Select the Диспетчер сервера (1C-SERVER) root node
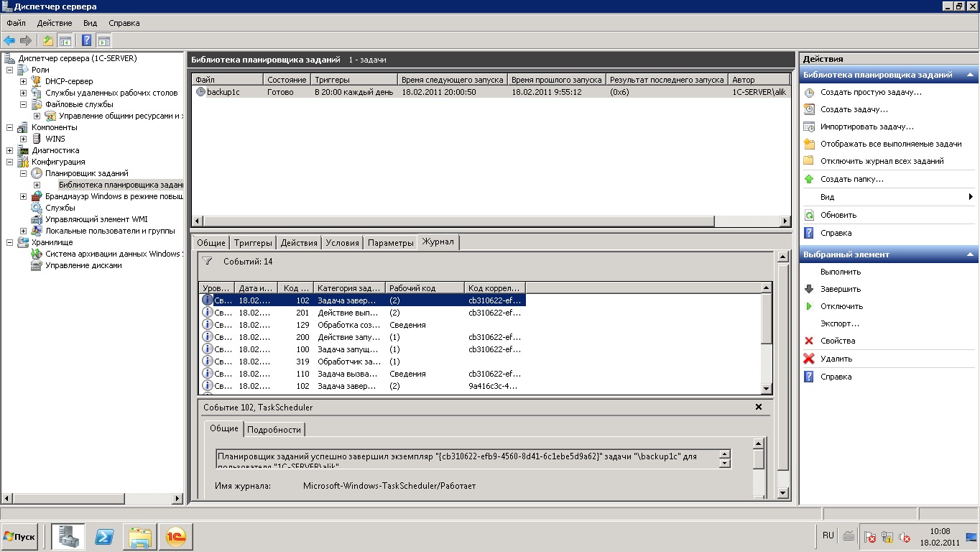980x552 pixels. pyautogui.click(x=78, y=58)
